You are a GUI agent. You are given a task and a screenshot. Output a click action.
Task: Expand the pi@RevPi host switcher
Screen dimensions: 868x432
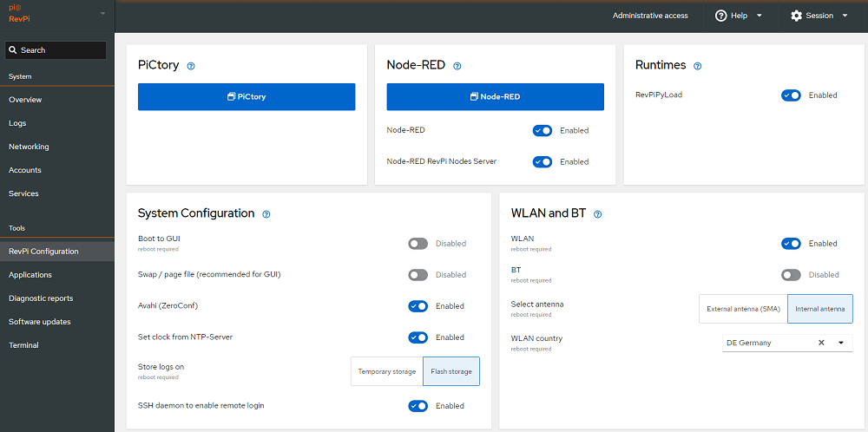(103, 13)
